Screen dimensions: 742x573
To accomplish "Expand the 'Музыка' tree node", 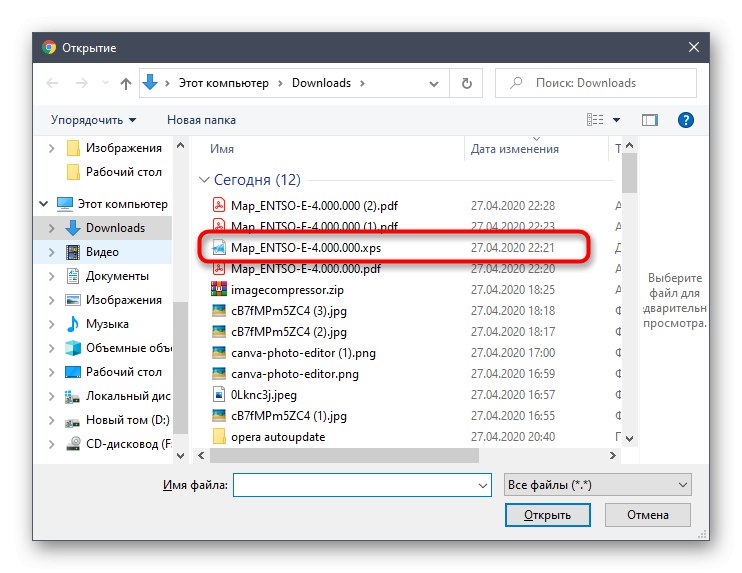I will point(51,324).
